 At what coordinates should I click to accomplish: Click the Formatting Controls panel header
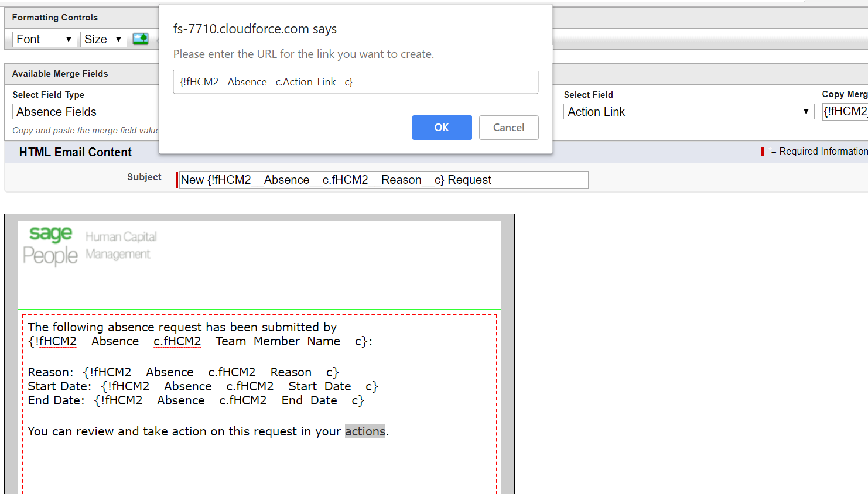[x=55, y=18]
